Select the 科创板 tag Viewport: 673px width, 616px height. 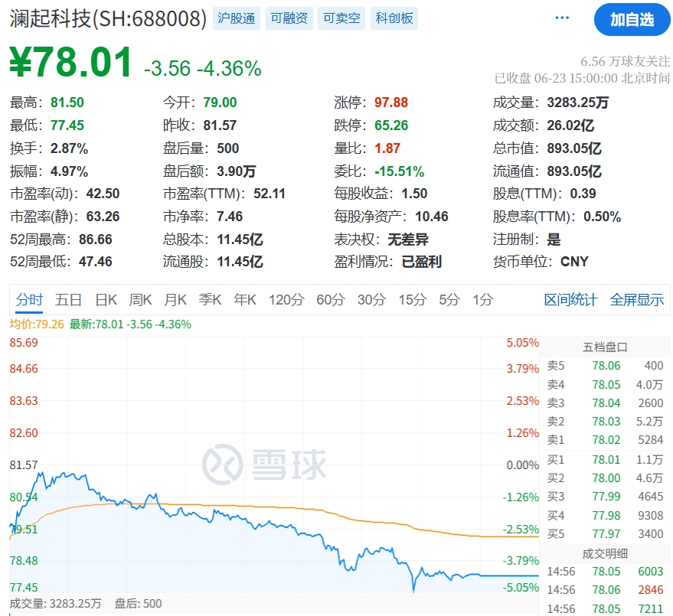click(394, 18)
